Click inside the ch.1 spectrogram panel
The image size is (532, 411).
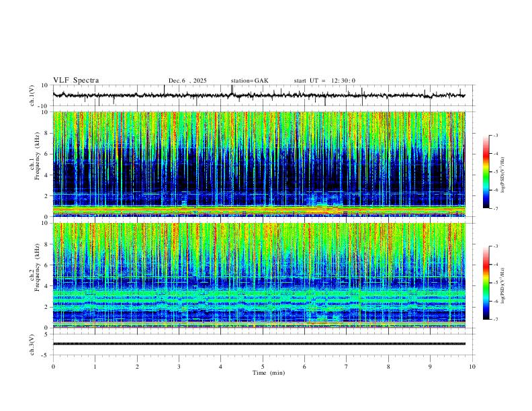[x=259, y=164]
